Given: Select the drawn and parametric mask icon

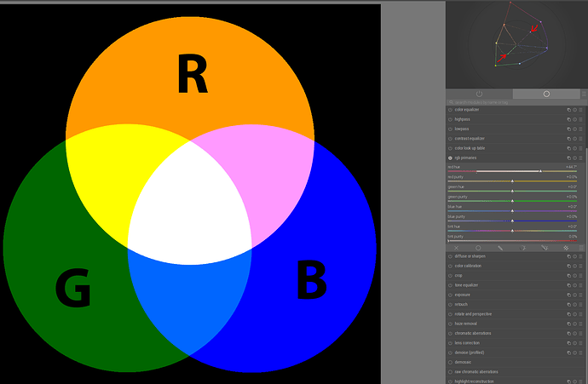Looking at the screenshot, I should click(544, 248).
